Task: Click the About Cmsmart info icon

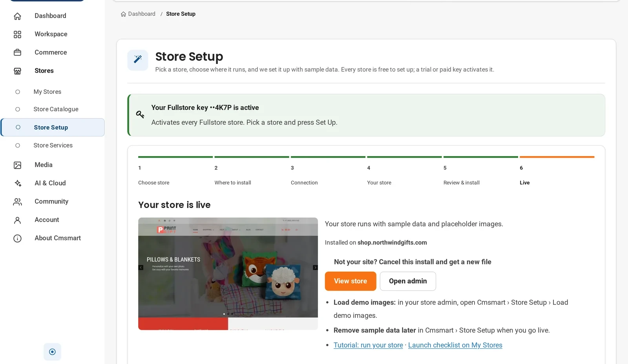Action: [17, 238]
